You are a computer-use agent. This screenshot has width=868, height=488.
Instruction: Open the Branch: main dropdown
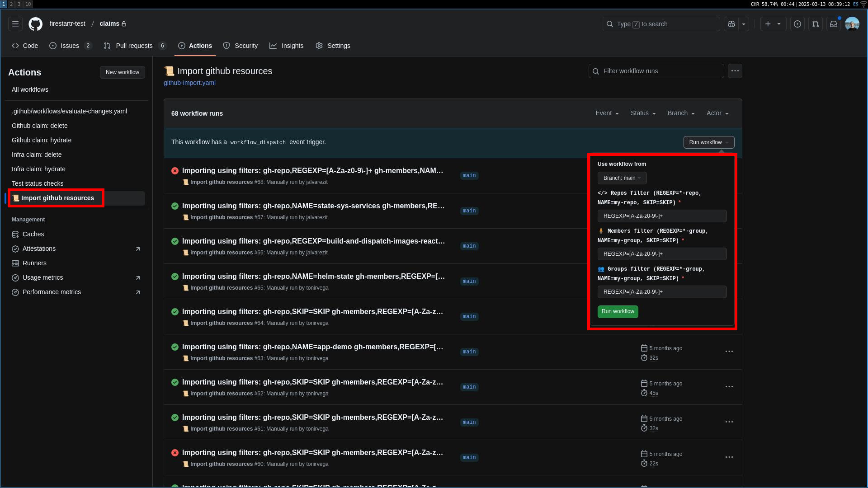tap(622, 178)
